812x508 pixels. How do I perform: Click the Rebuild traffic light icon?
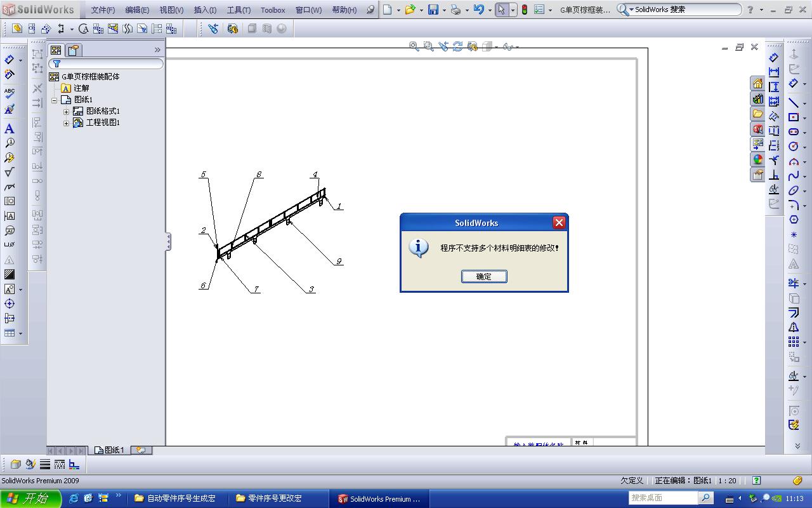[x=525, y=10]
